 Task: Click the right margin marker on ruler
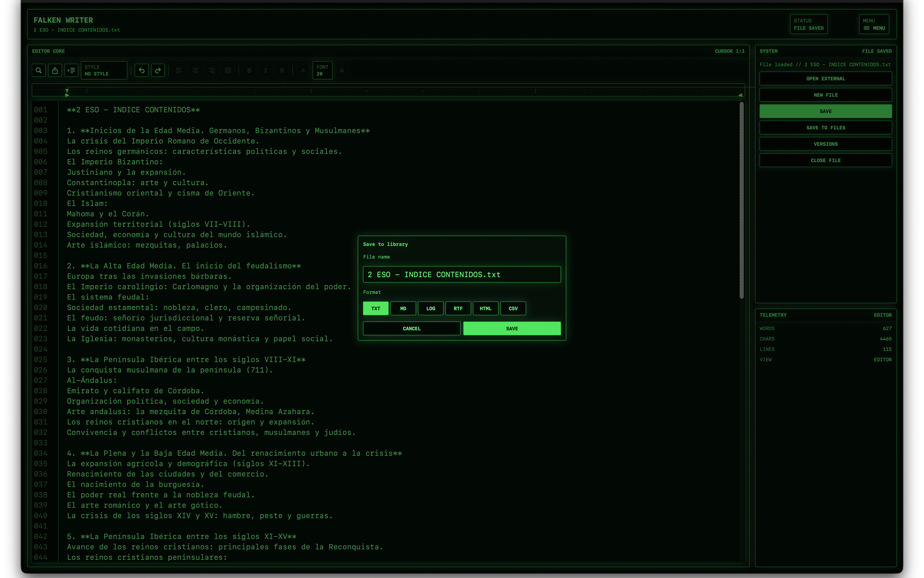(x=740, y=95)
